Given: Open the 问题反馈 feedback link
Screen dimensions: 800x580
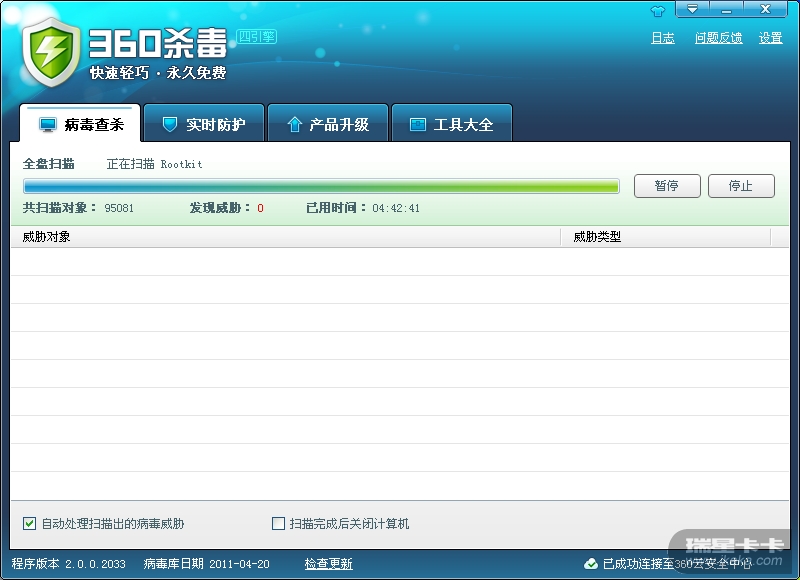Looking at the screenshot, I should (718, 38).
